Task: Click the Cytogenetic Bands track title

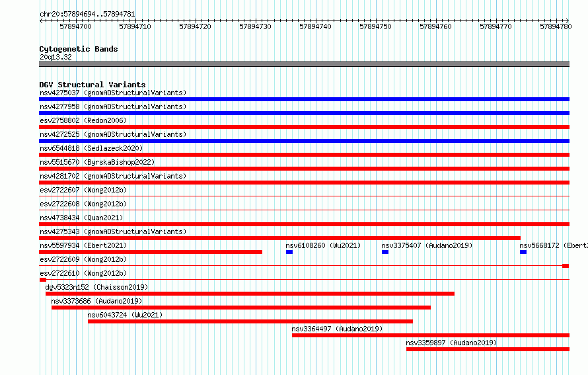Action: (79, 49)
